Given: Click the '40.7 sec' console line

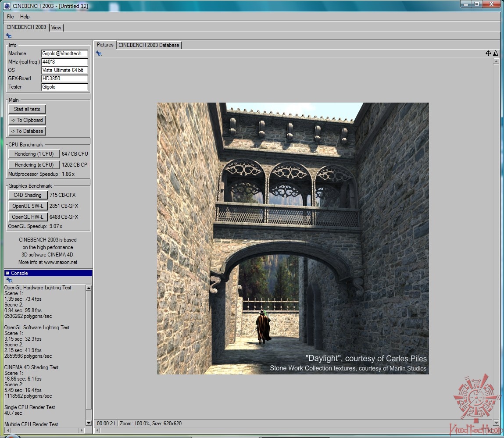Looking at the screenshot, I should [13, 413].
